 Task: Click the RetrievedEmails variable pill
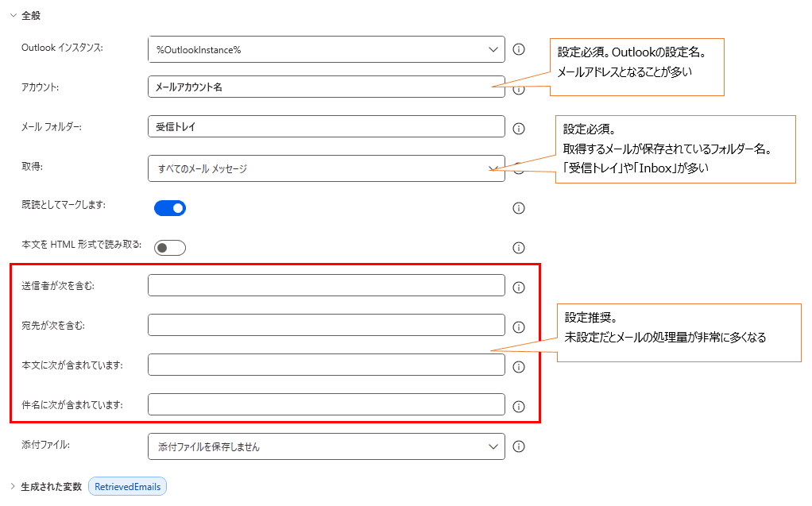tap(127, 486)
